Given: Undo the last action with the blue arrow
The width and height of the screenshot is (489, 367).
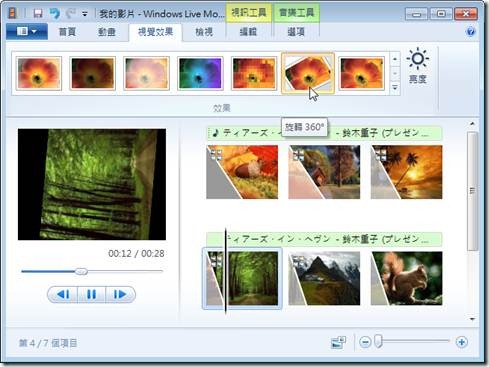Looking at the screenshot, I should 55,14.
